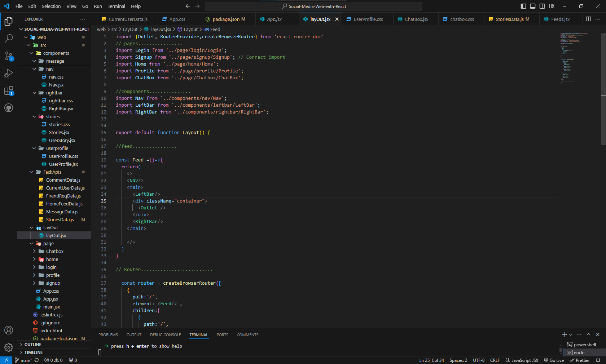Go back with the navigation arrow

(188, 6)
